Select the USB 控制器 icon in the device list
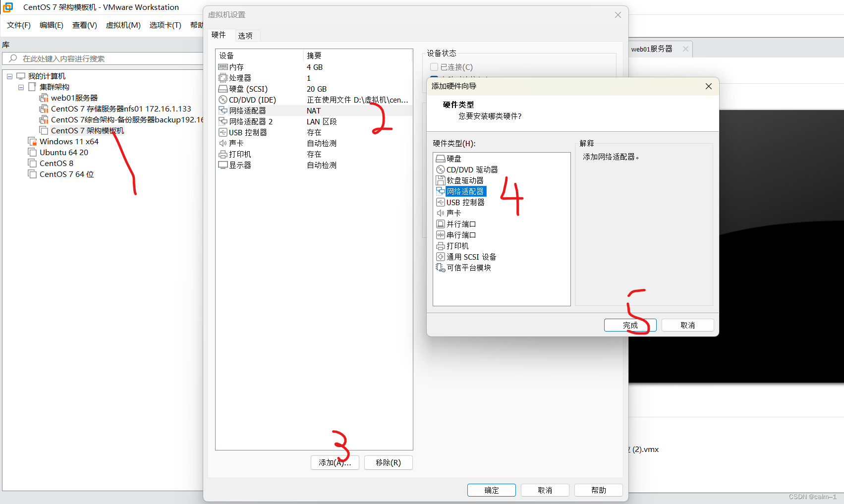844x504 pixels. point(223,132)
